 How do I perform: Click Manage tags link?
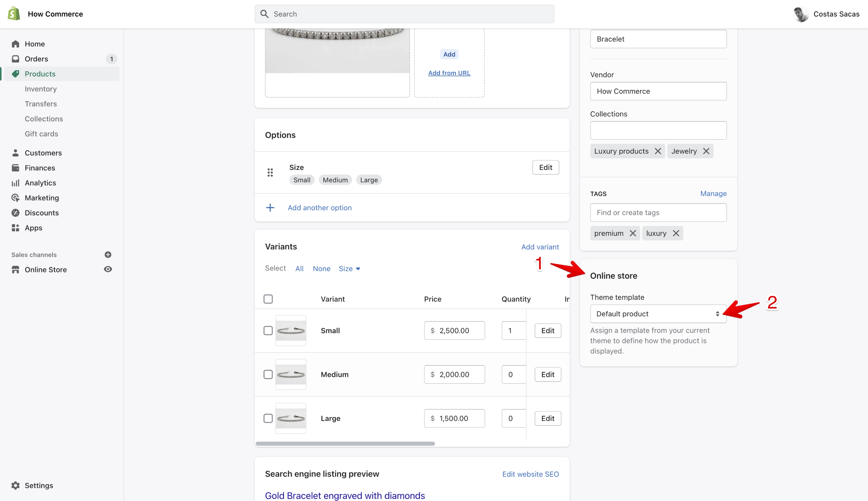coord(713,194)
